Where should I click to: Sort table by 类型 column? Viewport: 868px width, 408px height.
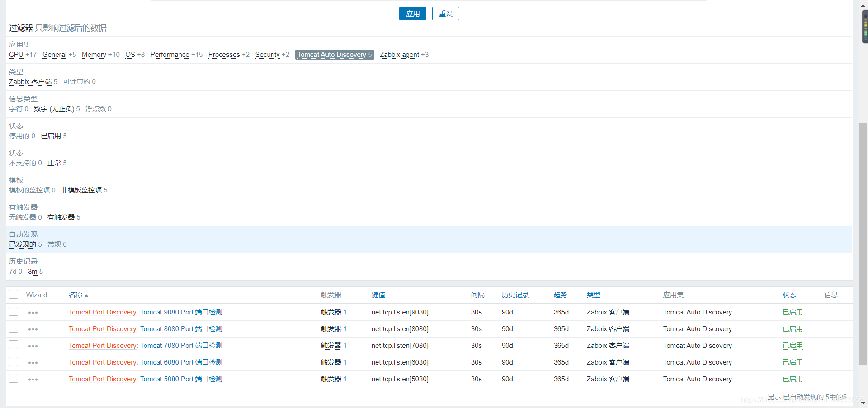pos(594,295)
